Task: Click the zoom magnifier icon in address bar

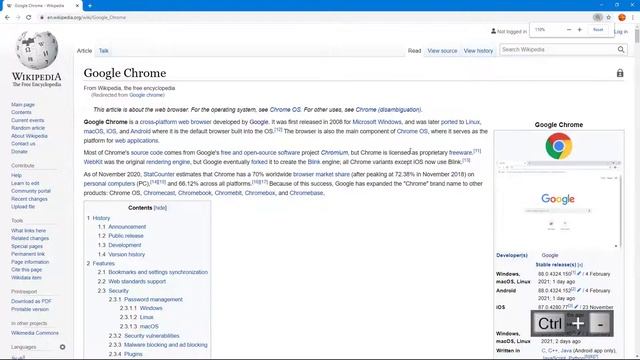Action: pos(598,17)
